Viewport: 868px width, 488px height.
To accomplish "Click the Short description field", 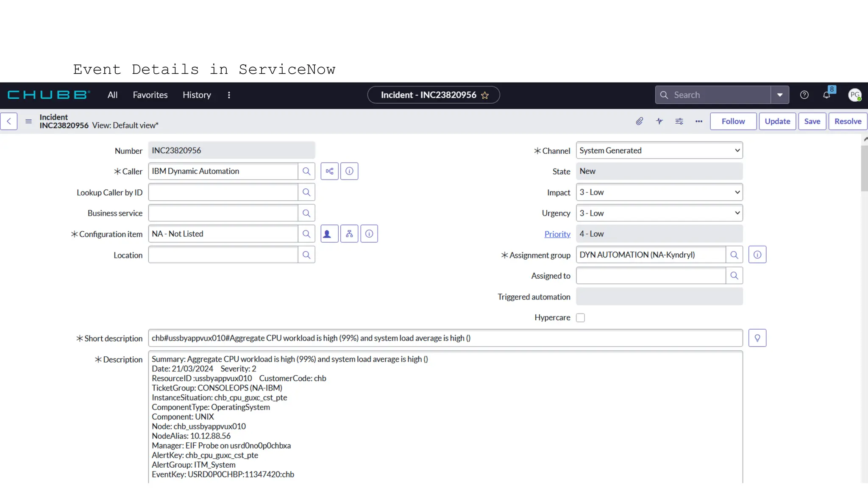I will coord(445,338).
